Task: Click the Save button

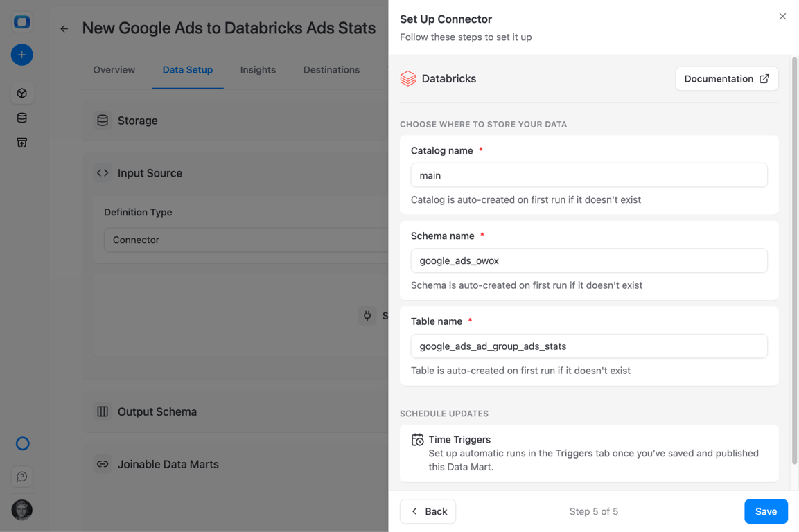Action: coord(766,511)
